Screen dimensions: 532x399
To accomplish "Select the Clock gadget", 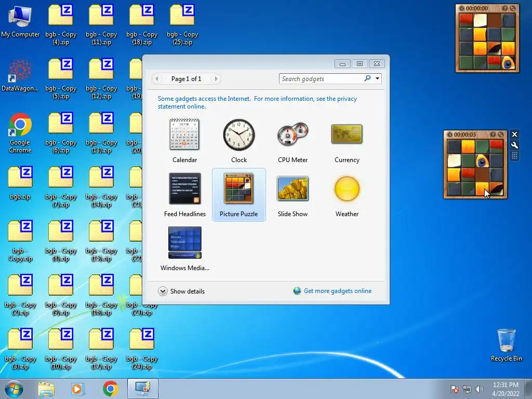I will click(238, 141).
